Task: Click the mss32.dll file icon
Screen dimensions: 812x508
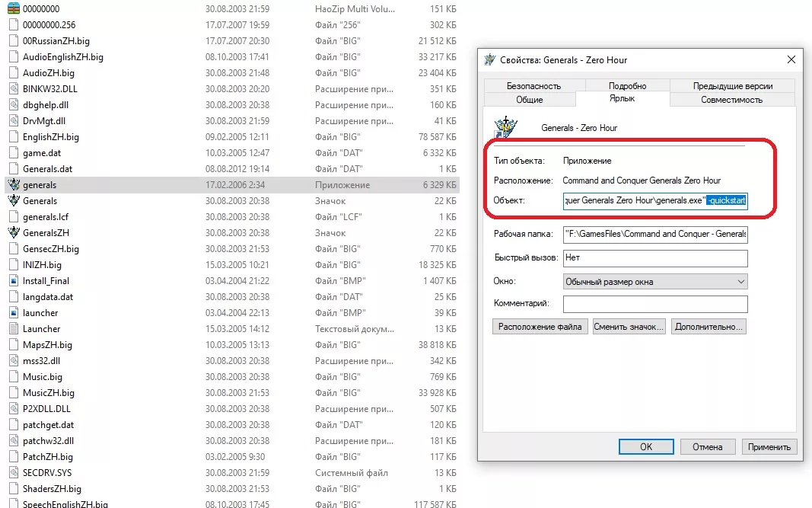Action: pos(14,361)
